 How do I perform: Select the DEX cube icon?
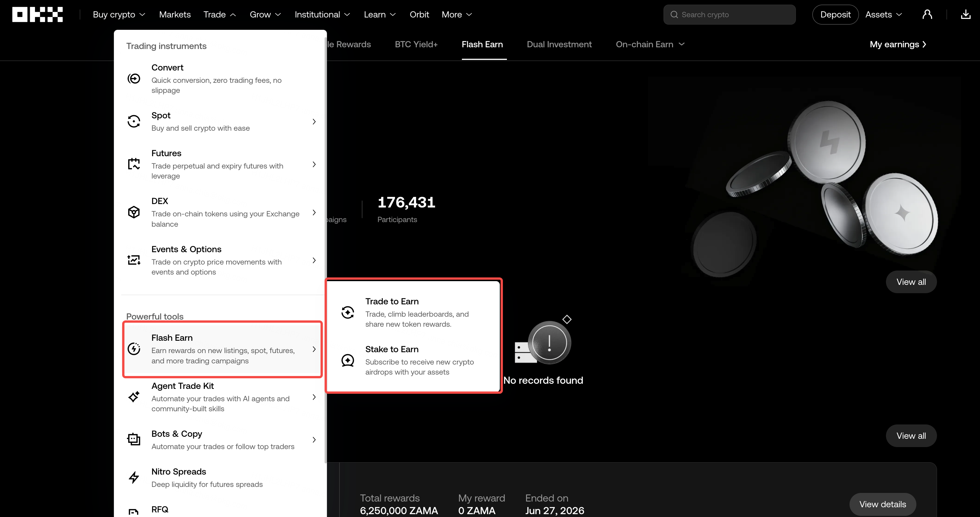[134, 212]
